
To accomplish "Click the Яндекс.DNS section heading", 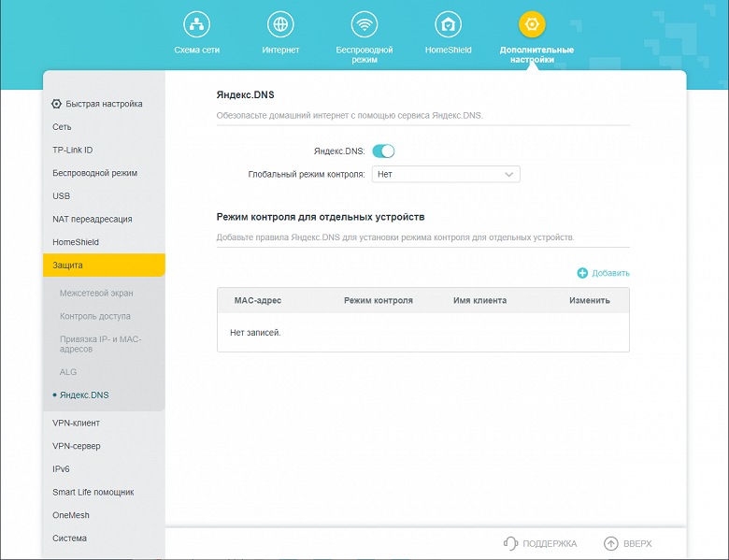I will 246,94.
